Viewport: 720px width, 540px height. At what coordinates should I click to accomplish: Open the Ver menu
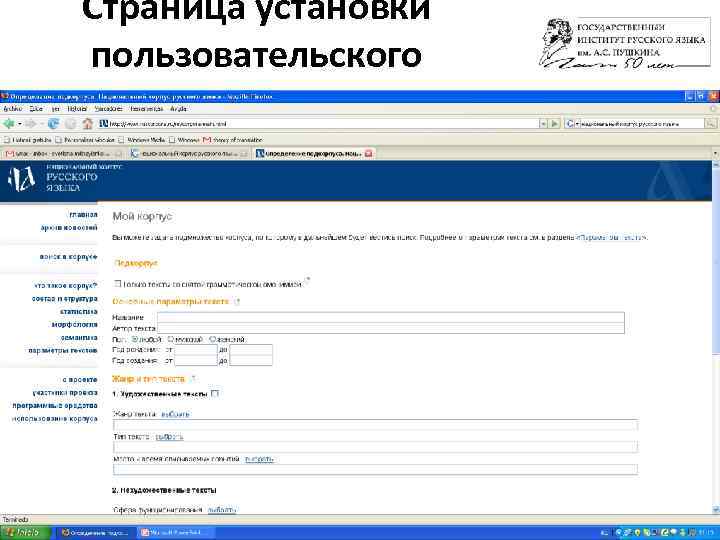(56, 109)
